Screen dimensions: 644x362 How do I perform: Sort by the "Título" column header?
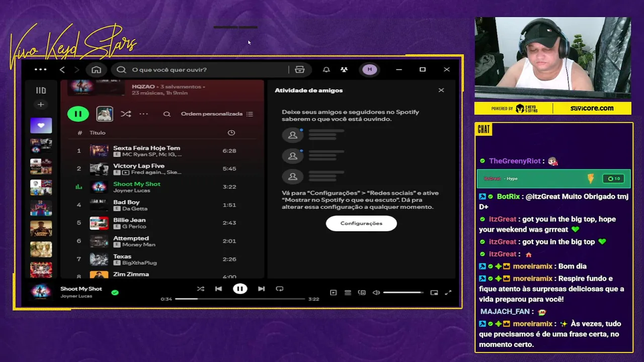point(98,133)
